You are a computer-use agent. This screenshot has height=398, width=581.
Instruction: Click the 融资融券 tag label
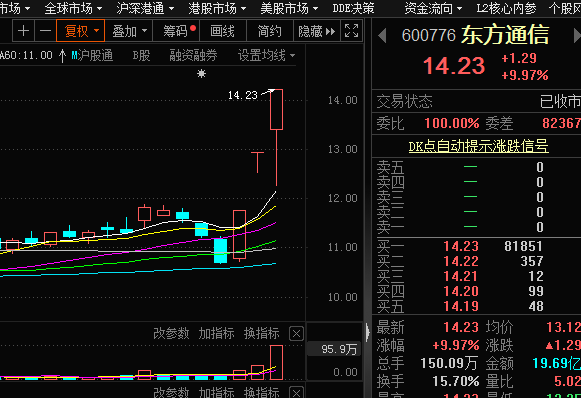[193, 56]
